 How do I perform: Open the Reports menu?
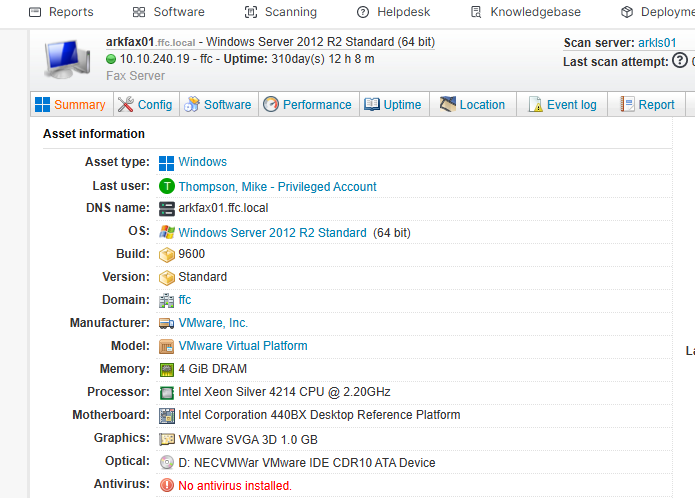tap(61, 12)
